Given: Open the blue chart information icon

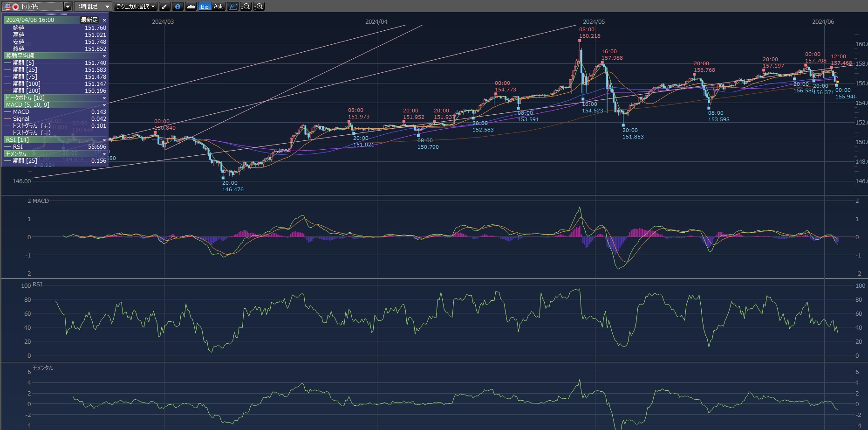Looking at the screenshot, I should [178, 7].
